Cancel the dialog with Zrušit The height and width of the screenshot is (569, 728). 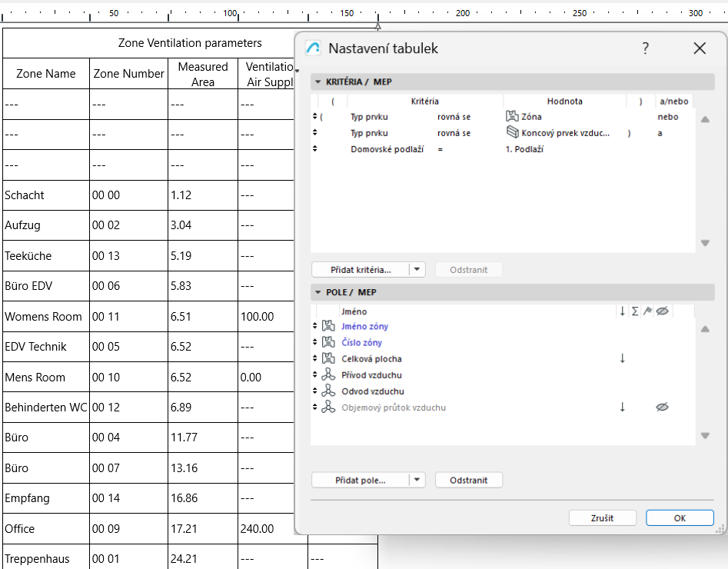602,517
